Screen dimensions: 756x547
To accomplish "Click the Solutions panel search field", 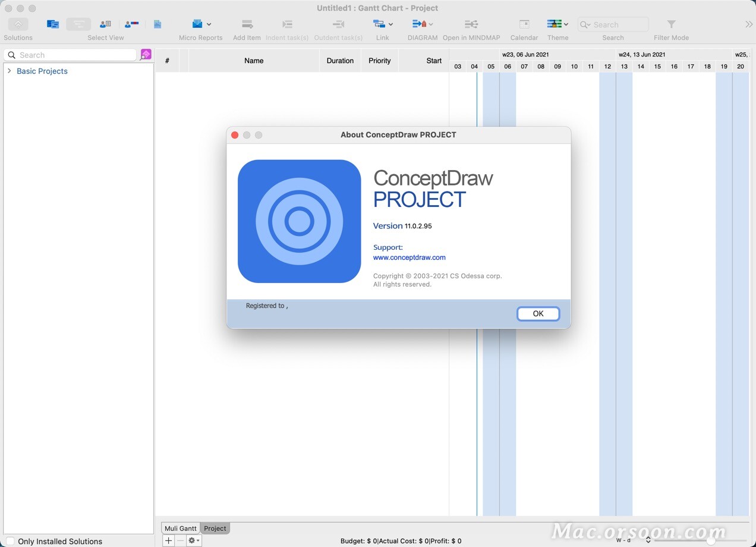I will click(x=70, y=55).
